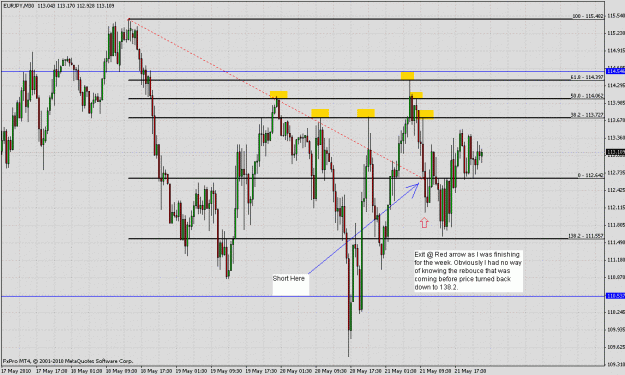Image resolution: width=625 pixels, height=375 pixels.
Task: Click the 112.115 price axis value
Action: [x=616, y=208]
